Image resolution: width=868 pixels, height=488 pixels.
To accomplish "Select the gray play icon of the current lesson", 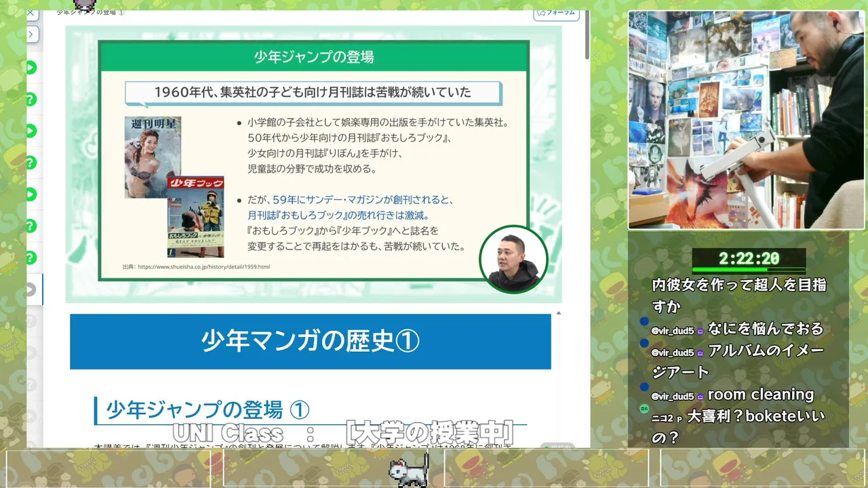I will [31, 289].
